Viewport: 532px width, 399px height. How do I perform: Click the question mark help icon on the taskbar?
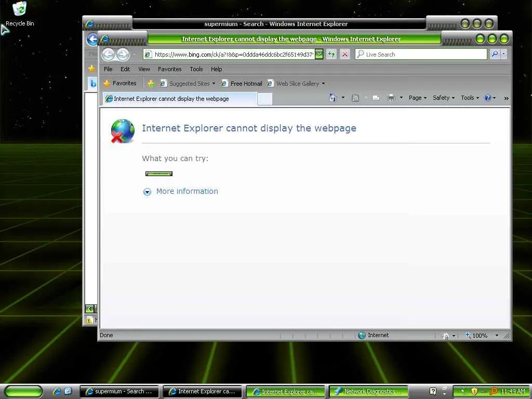coord(433,391)
